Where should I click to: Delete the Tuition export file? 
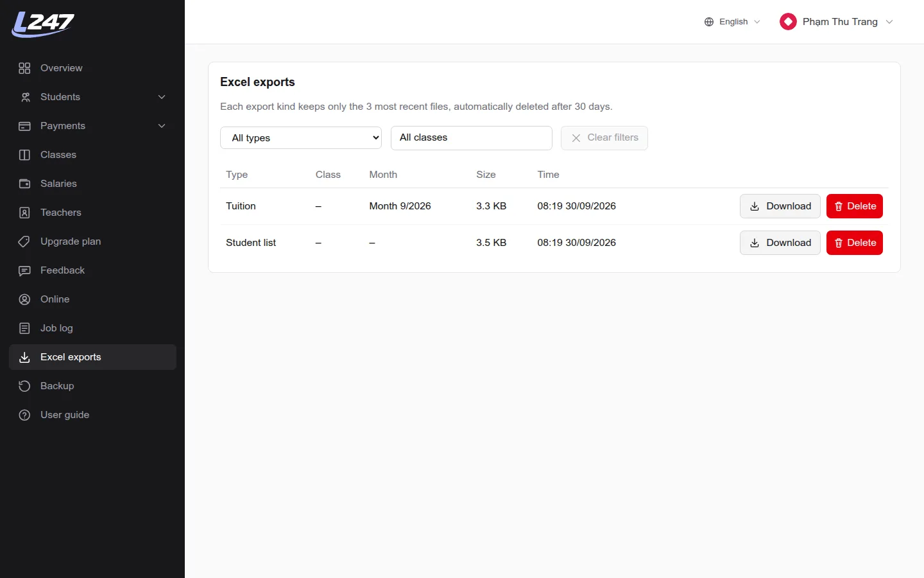tap(855, 206)
